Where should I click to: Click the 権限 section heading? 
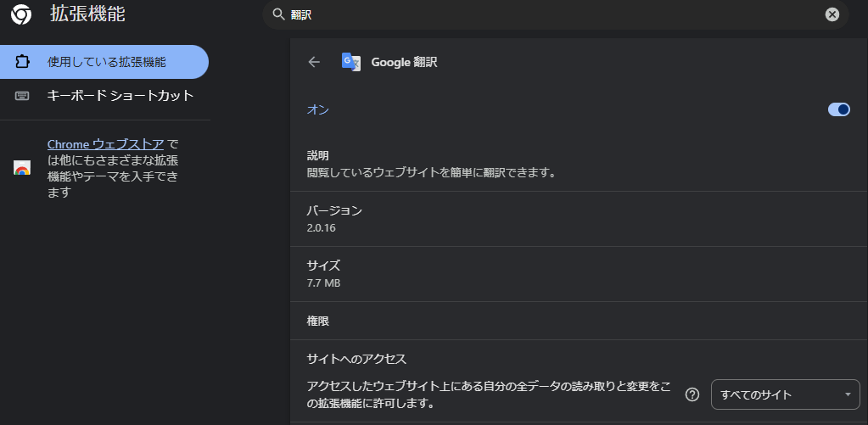point(317,321)
